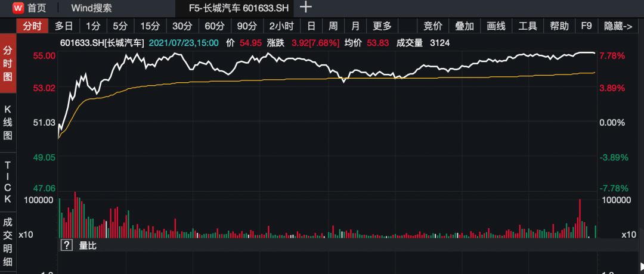Click the left x10 volume scale label

26,235
